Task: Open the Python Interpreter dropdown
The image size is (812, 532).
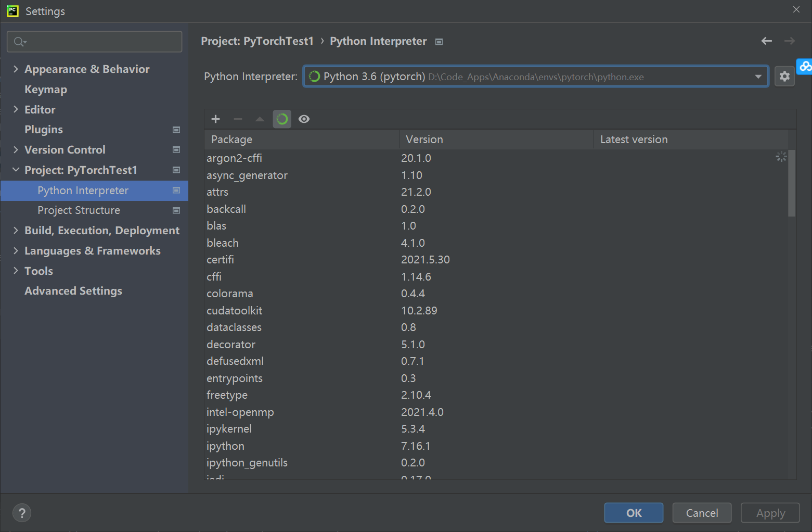Action: [536, 77]
